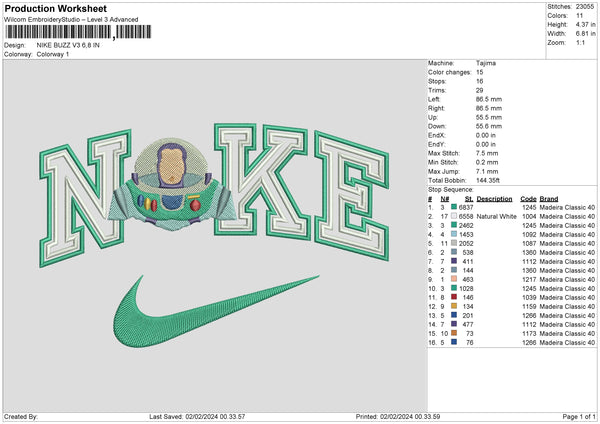
Task: Click the barcode under the worksheet title
Action: pos(78,32)
